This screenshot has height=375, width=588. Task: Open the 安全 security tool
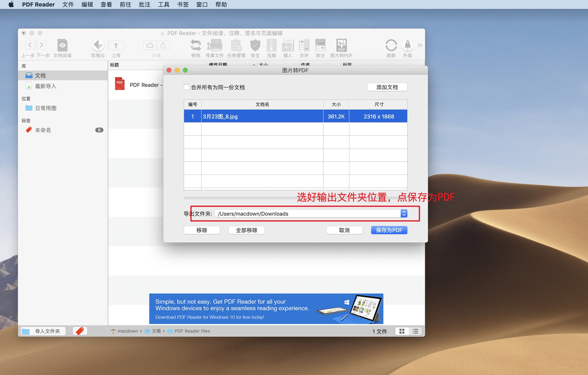[255, 48]
